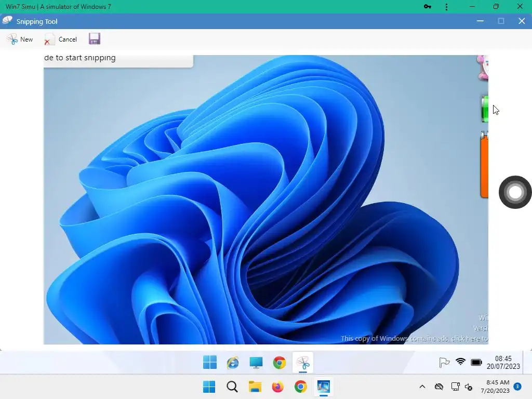This screenshot has height=399, width=532.
Task: Open File Explorer from the taskbar
Action: point(255,387)
